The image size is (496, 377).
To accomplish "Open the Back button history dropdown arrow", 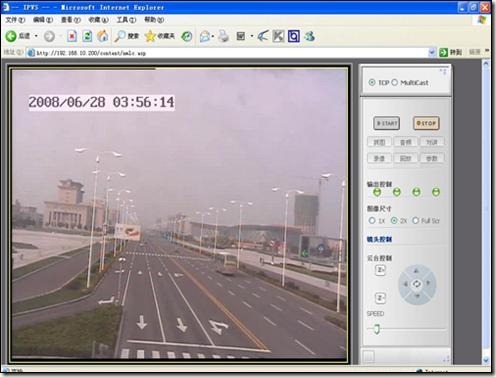I will [x=36, y=36].
